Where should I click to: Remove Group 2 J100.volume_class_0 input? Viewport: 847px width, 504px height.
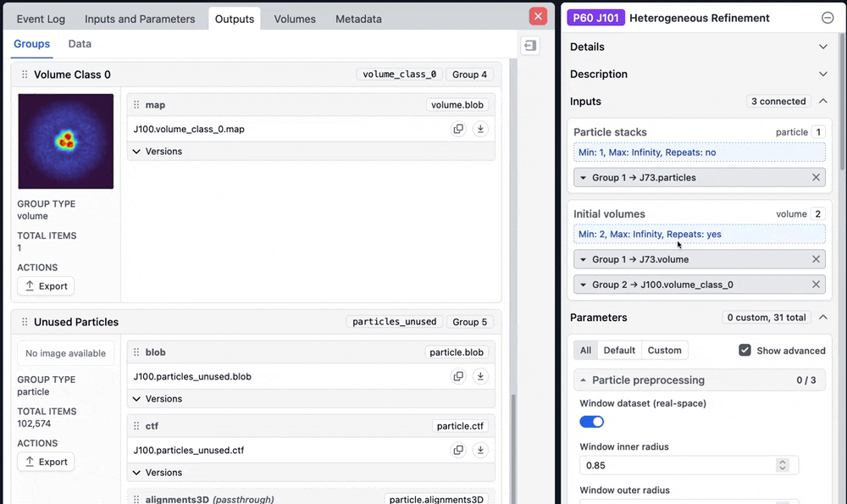click(x=816, y=285)
